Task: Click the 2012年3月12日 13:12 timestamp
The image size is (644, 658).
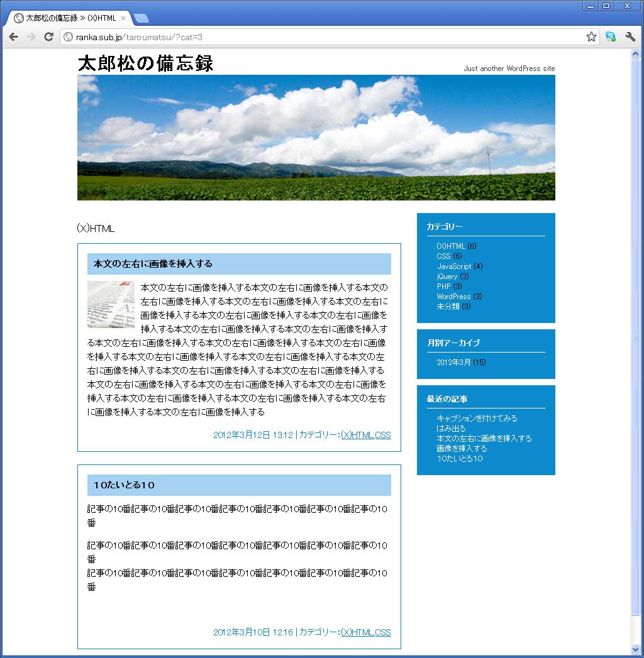Action: pyautogui.click(x=253, y=435)
